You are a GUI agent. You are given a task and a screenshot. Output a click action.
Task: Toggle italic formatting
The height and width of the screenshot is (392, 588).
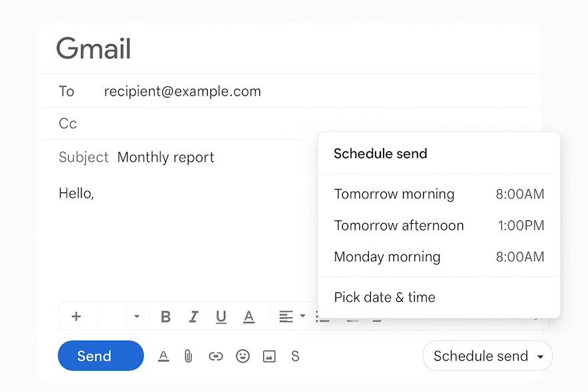[193, 316]
